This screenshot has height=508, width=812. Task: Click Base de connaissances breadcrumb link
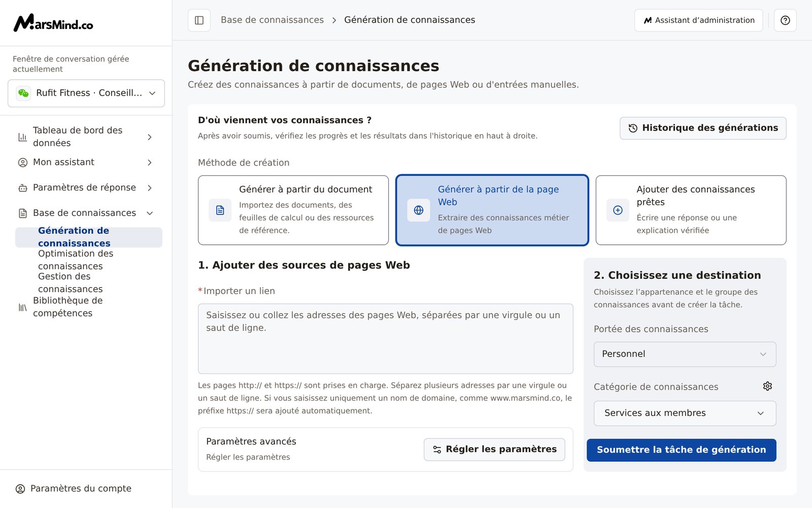(x=272, y=20)
